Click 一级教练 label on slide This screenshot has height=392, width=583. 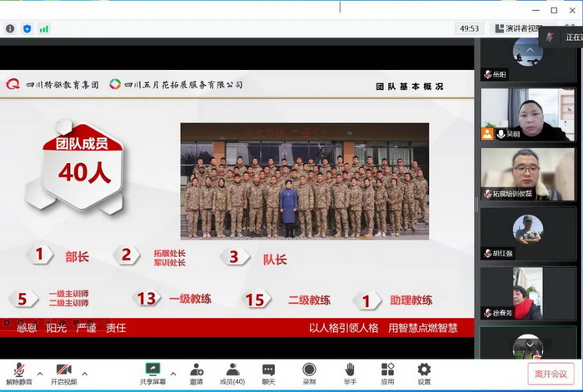point(190,299)
